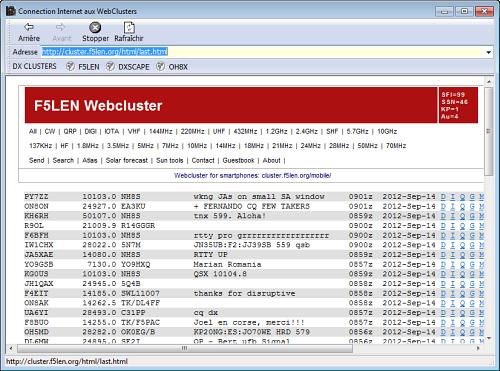Open the F5LEN cluster shortcut

pos(83,67)
